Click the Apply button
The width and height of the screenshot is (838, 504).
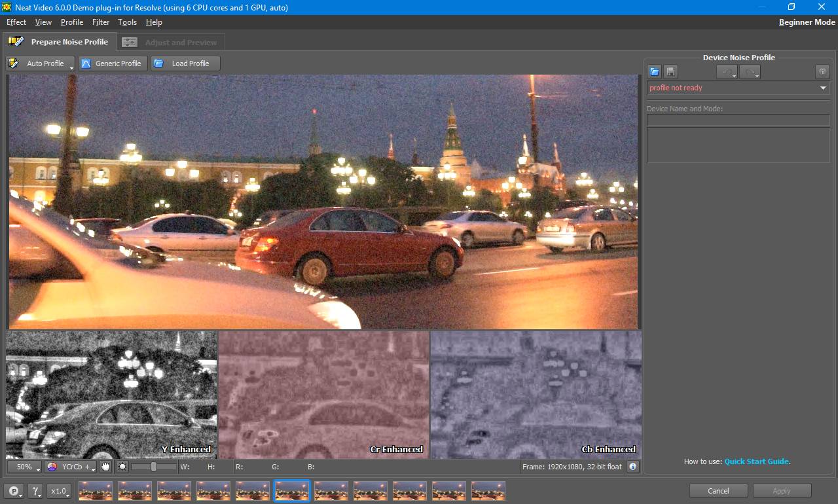(x=782, y=491)
